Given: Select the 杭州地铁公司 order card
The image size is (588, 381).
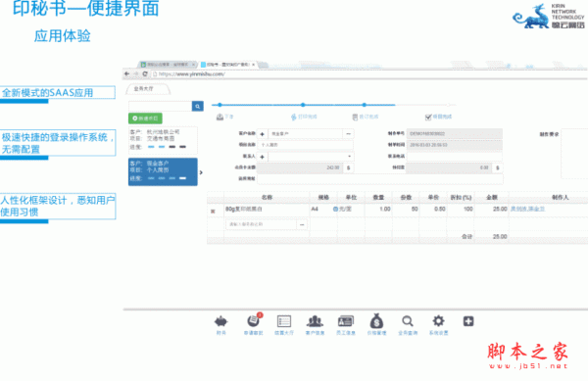Looking at the screenshot, I should coord(163,140).
